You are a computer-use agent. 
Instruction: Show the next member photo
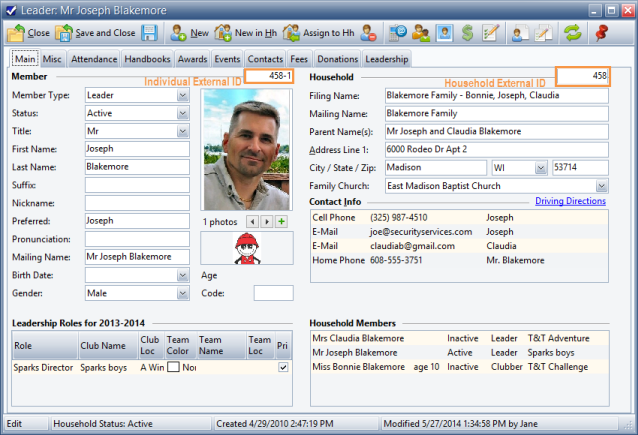point(267,221)
